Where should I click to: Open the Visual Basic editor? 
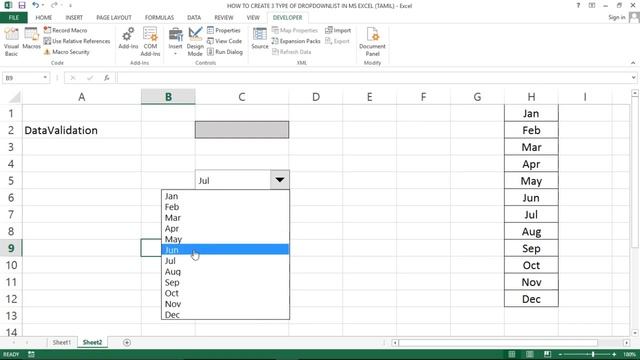tap(11, 42)
